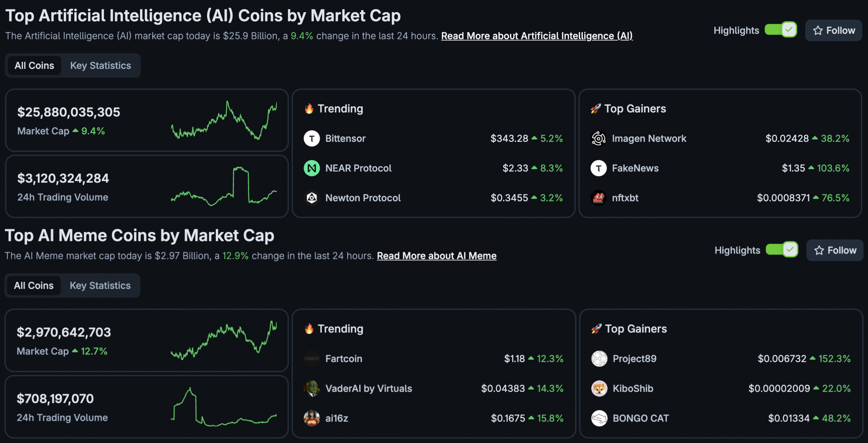Screen dimensions: 868x443
Task: Click the Imagen Network icon in Top Gainers
Action: (x=599, y=138)
